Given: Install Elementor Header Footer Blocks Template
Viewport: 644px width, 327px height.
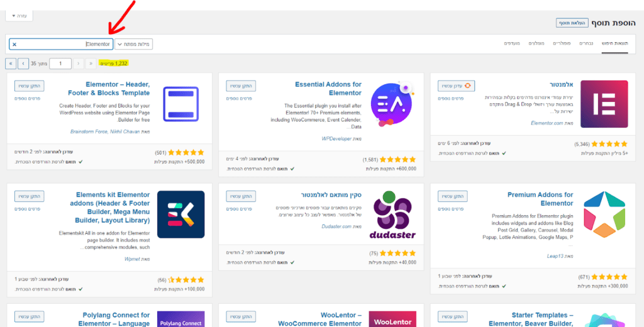Looking at the screenshot, I should 29,86.
